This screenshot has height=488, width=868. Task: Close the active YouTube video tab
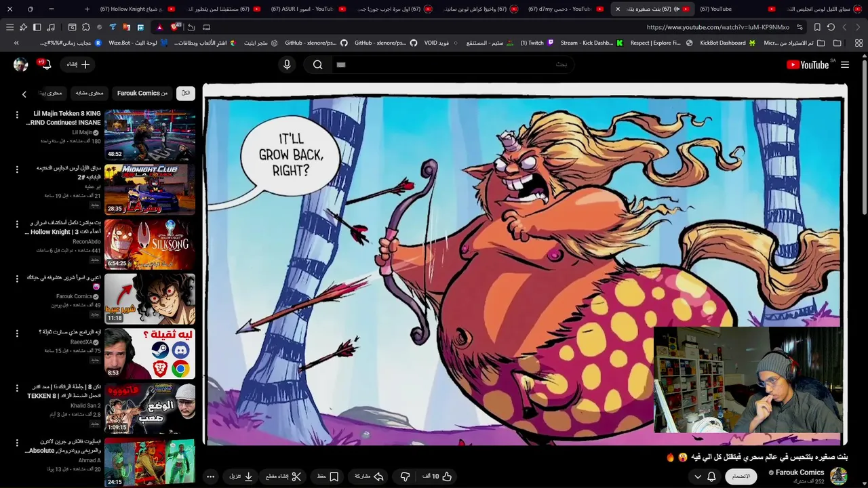[618, 9]
